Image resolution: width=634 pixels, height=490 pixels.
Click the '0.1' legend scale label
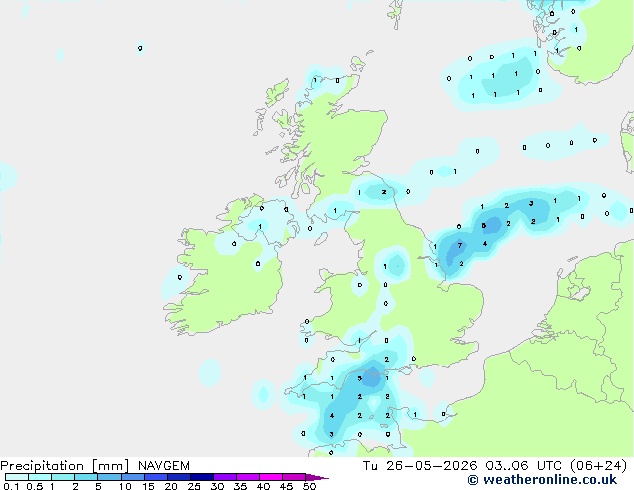coord(10,486)
